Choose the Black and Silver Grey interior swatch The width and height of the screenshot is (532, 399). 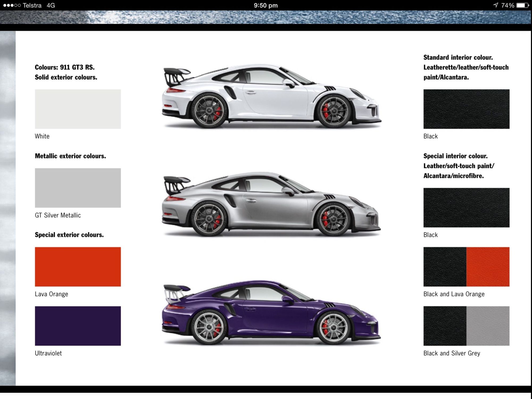click(x=466, y=326)
